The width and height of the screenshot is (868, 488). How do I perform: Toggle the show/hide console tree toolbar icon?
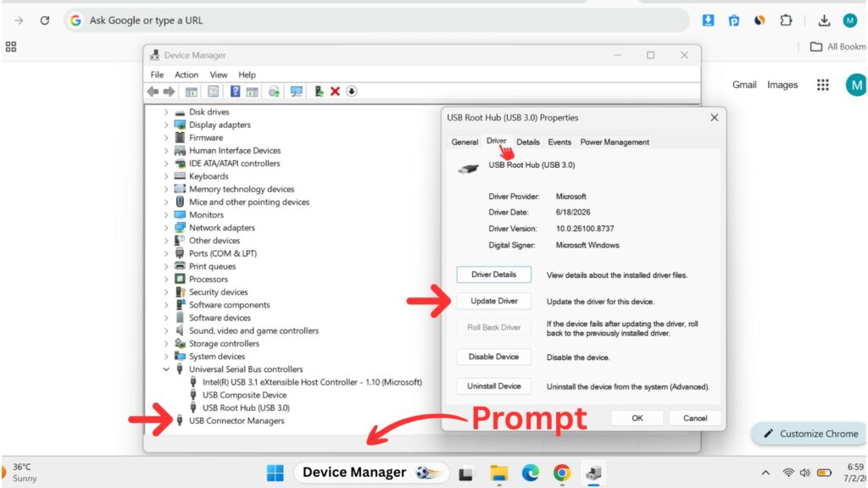(x=191, y=91)
